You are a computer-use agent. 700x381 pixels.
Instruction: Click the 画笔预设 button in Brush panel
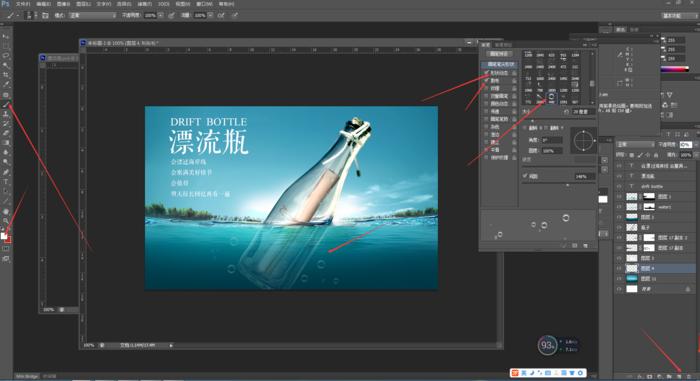pyautogui.click(x=499, y=54)
